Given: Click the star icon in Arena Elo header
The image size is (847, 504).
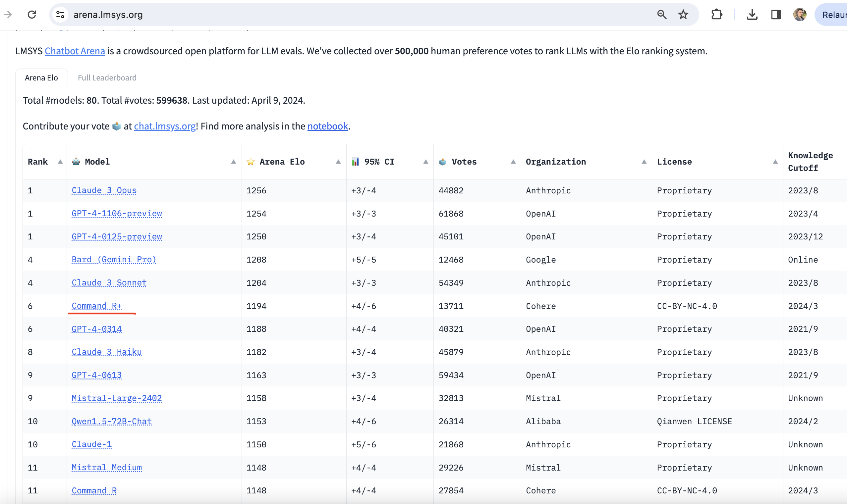Looking at the screenshot, I should click(x=251, y=162).
